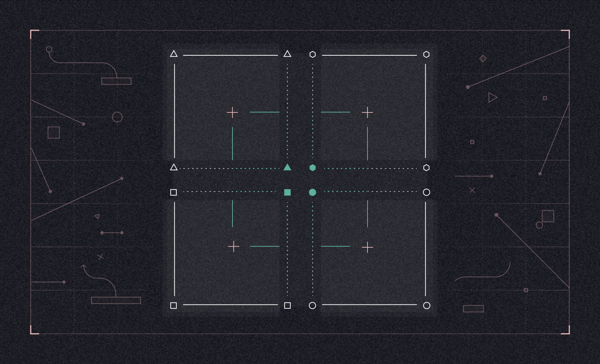
Task: Expand the pink cross in the upper-right quadrant
Action: [x=367, y=112]
